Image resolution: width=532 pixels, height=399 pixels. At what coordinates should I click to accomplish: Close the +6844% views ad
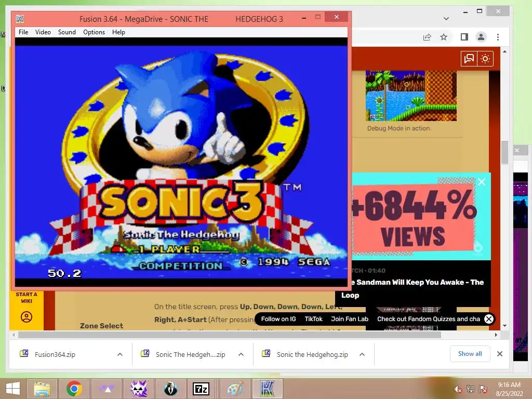pos(482,182)
